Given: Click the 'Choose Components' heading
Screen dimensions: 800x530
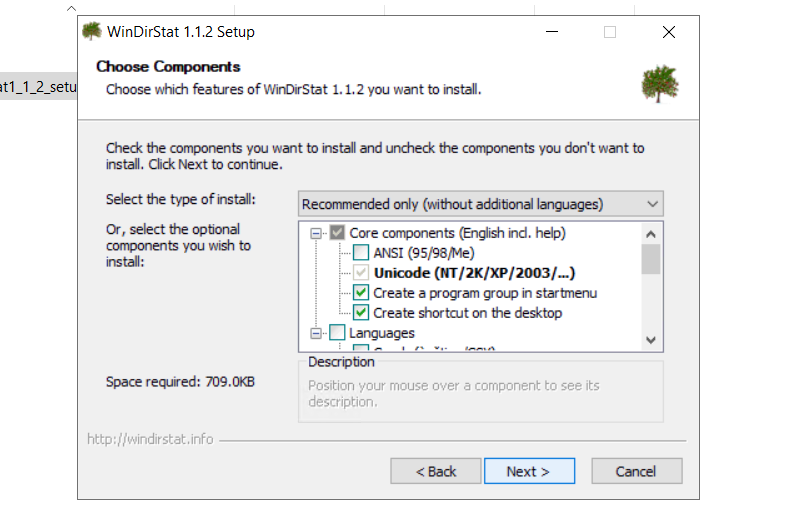Looking at the screenshot, I should click(168, 67).
